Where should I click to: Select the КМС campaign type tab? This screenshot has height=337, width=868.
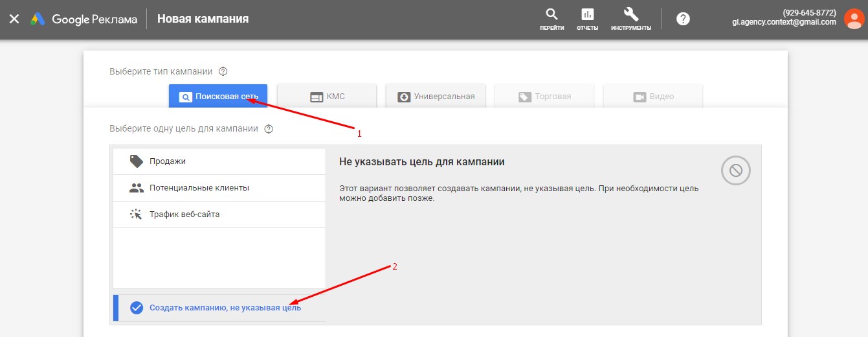point(327,97)
